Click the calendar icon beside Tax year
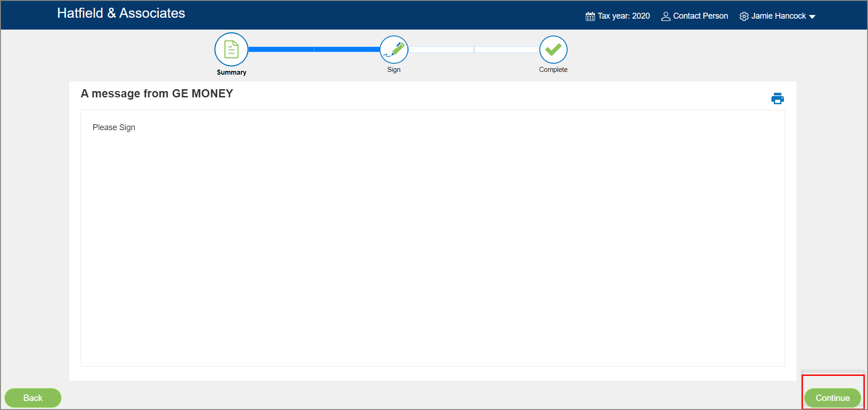The image size is (868, 410). click(x=590, y=16)
